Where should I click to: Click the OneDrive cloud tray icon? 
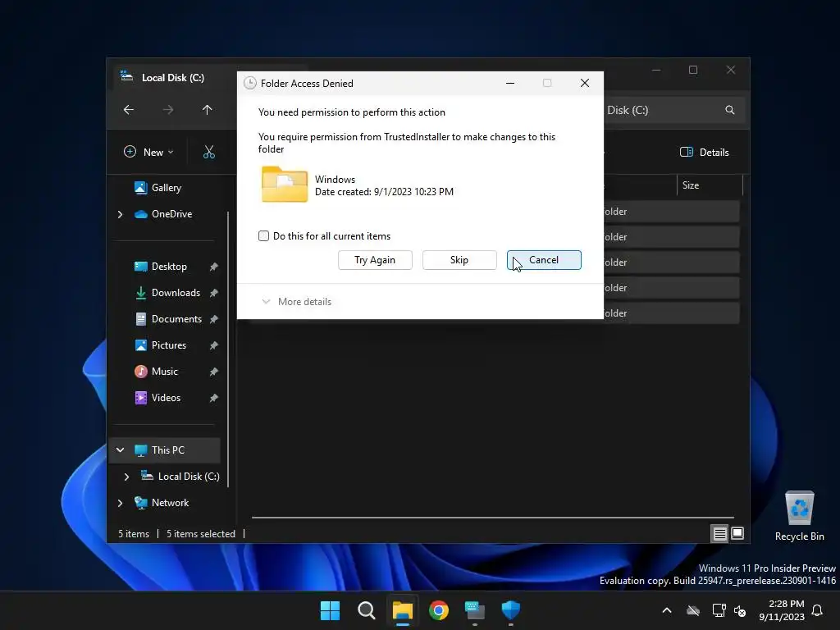693,610
